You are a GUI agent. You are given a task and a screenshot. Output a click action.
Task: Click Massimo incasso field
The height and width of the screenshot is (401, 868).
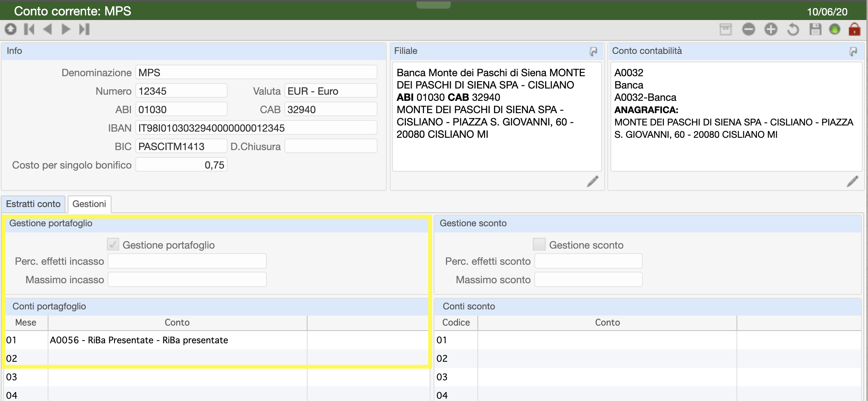click(x=187, y=279)
